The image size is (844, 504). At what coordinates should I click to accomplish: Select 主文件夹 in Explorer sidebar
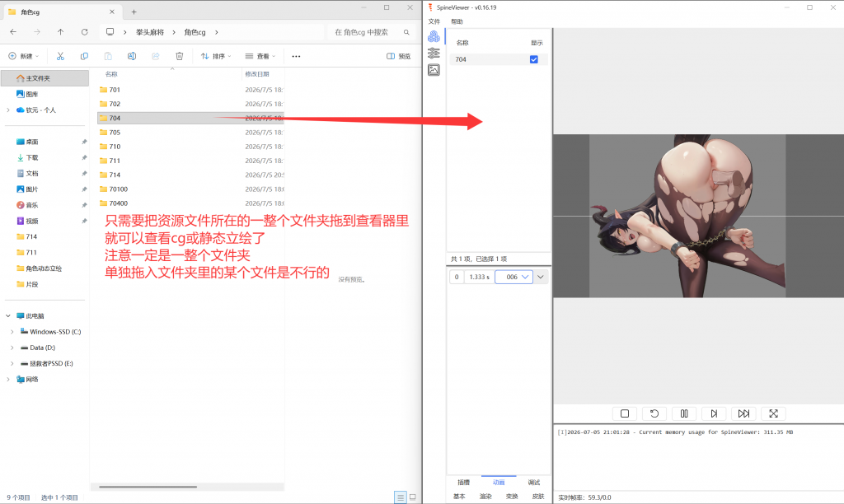45,78
